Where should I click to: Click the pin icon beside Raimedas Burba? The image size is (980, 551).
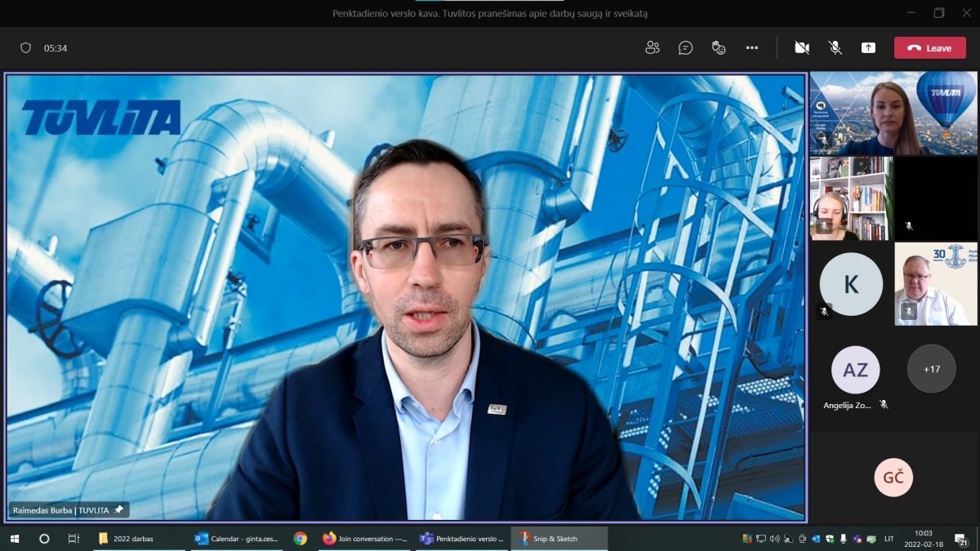pos(119,510)
